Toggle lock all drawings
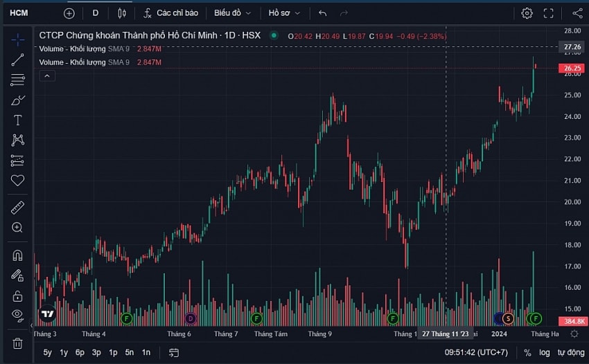Viewport: 589px width, 364px height. click(x=17, y=296)
